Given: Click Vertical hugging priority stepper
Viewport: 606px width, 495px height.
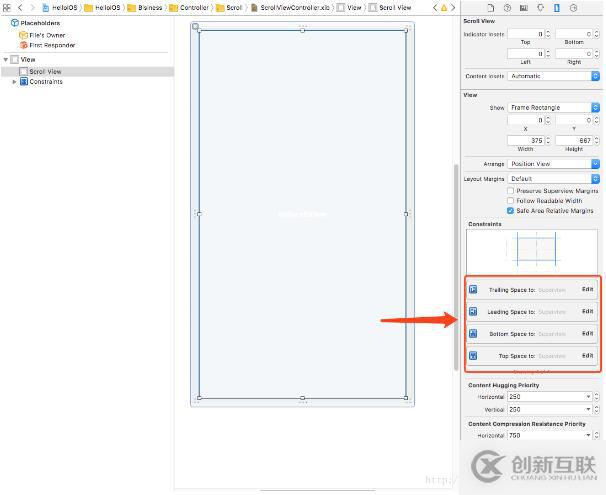Looking at the screenshot, I should 596,409.
